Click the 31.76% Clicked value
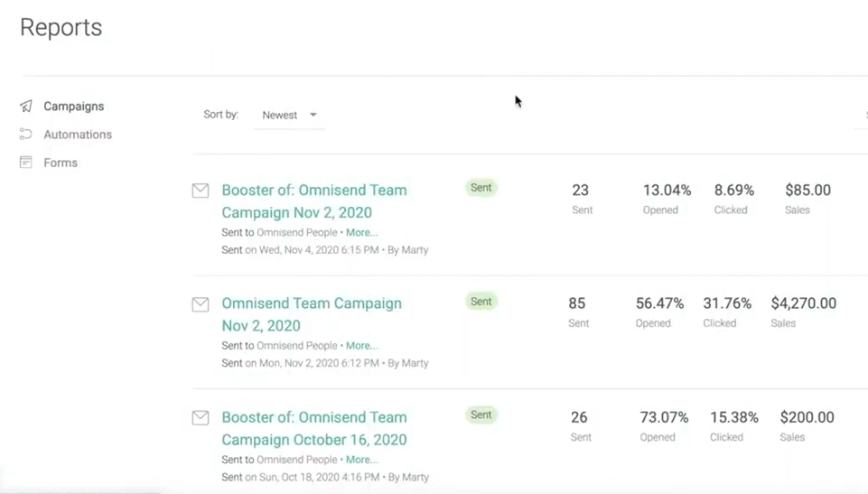This screenshot has height=494, width=868. click(727, 303)
